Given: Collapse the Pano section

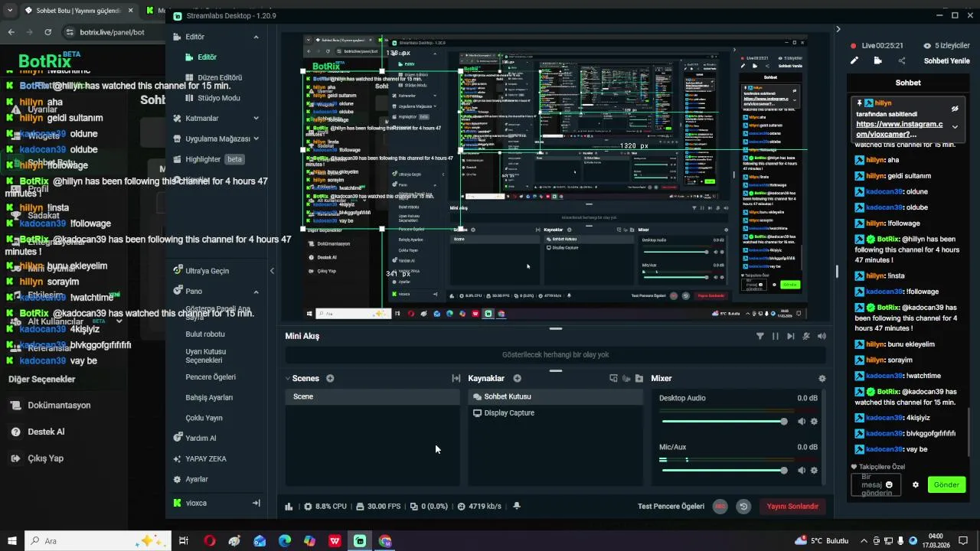Looking at the screenshot, I should (256, 292).
